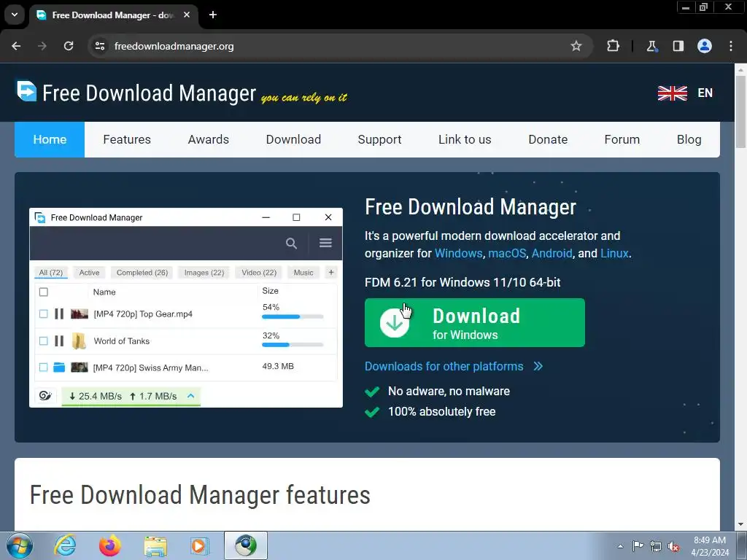
Task: Open Downloads for other platforms link
Action: (x=454, y=366)
